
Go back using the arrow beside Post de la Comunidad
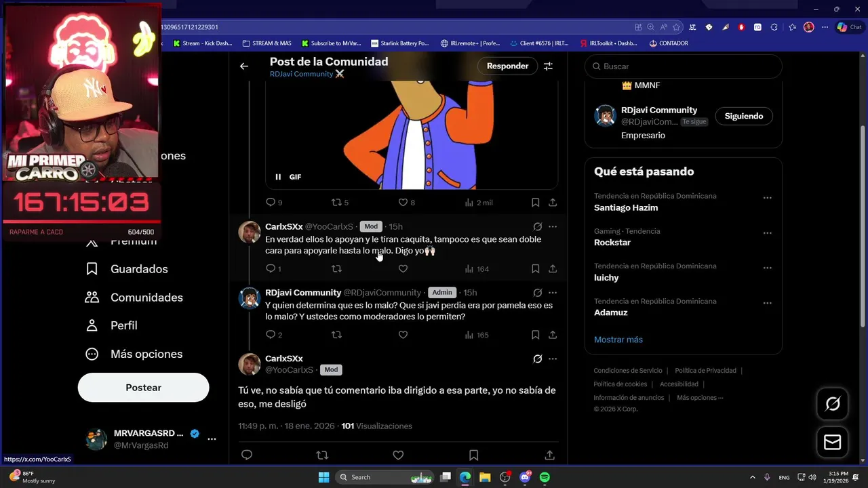pos(244,66)
